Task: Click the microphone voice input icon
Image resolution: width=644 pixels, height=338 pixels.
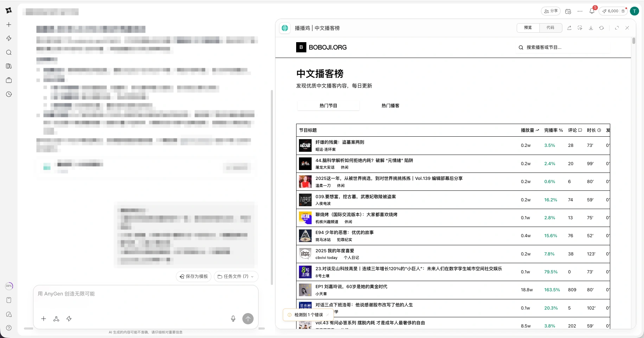Action: click(233, 319)
